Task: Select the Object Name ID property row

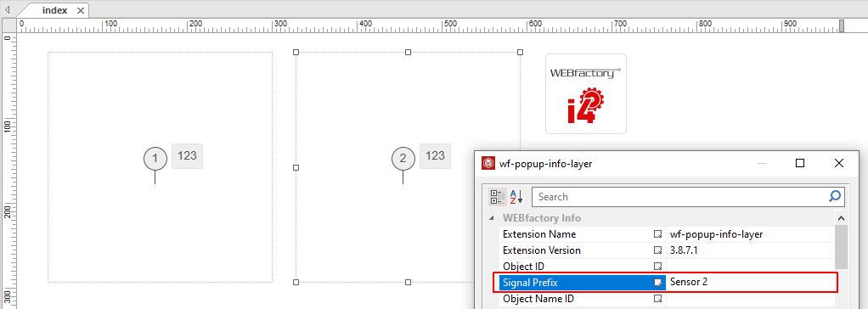Action: pyautogui.click(x=668, y=299)
